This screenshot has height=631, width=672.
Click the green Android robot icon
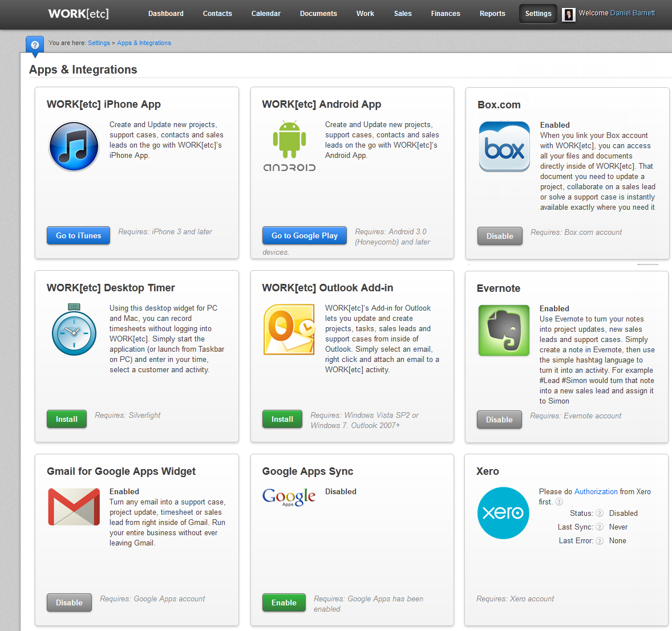pyautogui.click(x=289, y=140)
